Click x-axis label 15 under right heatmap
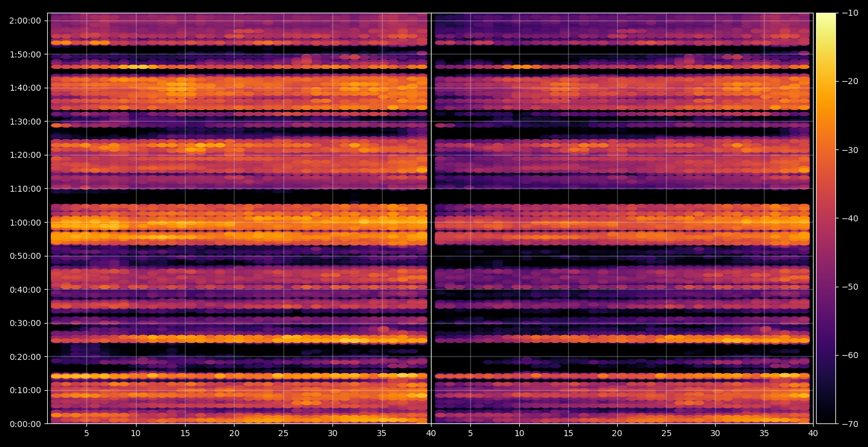The width and height of the screenshot is (868, 447). click(x=568, y=433)
